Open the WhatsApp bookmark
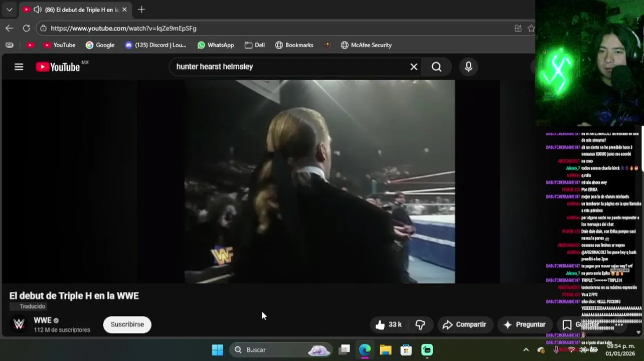 click(x=215, y=45)
